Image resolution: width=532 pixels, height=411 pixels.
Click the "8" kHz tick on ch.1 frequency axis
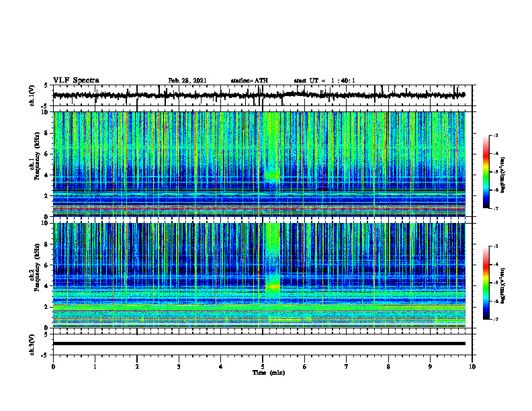click(47, 133)
